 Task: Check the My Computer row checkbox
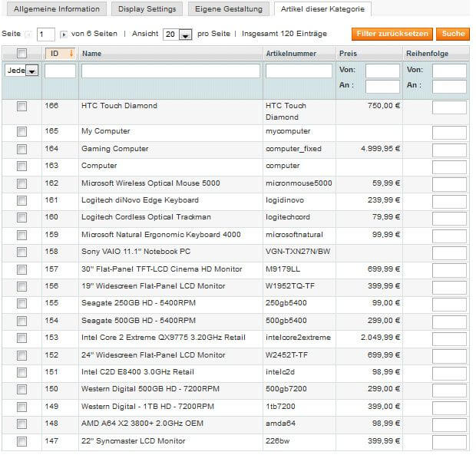point(21,132)
